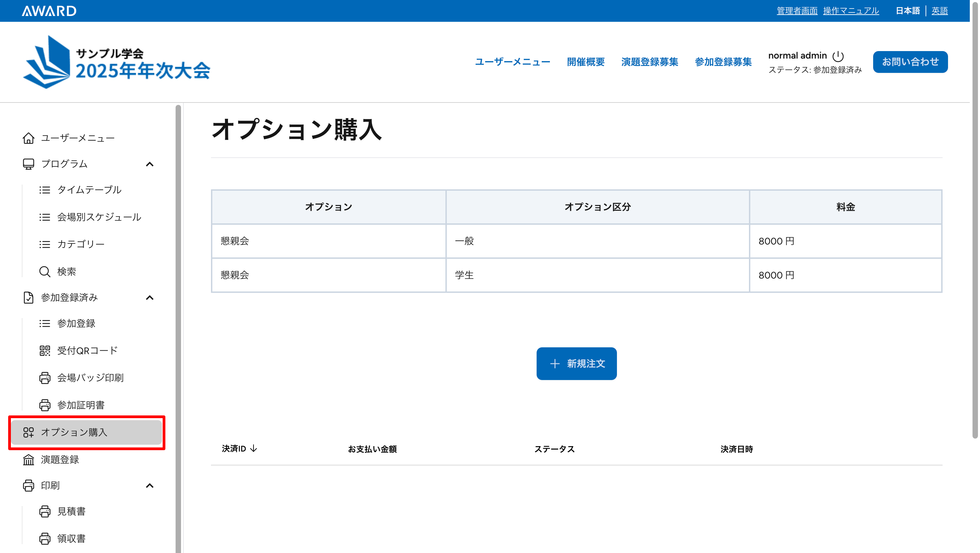
Task: Collapse the 印刷 section chevron
Action: point(149,486)
